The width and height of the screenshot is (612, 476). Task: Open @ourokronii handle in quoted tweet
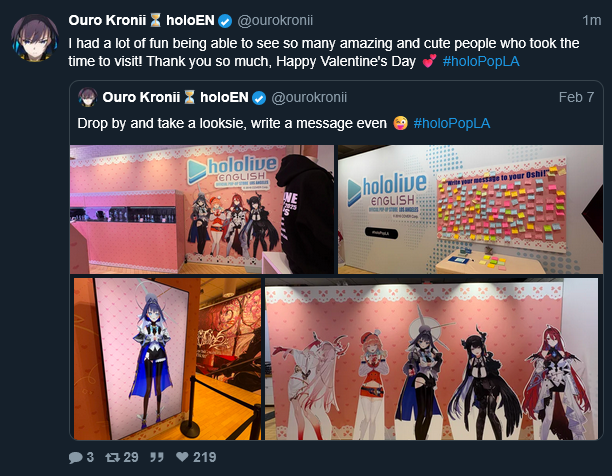(309, 98)
